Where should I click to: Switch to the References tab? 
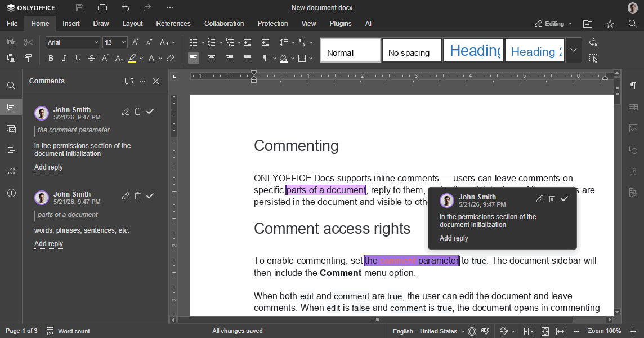pos(173,24)
